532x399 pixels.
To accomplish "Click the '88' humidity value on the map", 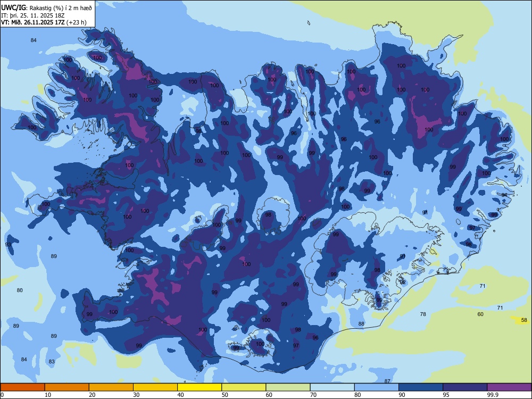I will pyautogui.click(x=361, y=323).
